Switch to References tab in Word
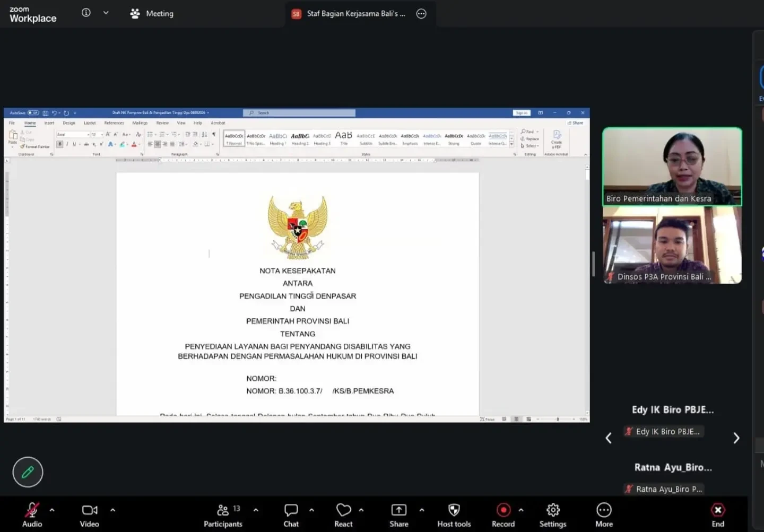This screenshot has height=532, width=764. 114,123
